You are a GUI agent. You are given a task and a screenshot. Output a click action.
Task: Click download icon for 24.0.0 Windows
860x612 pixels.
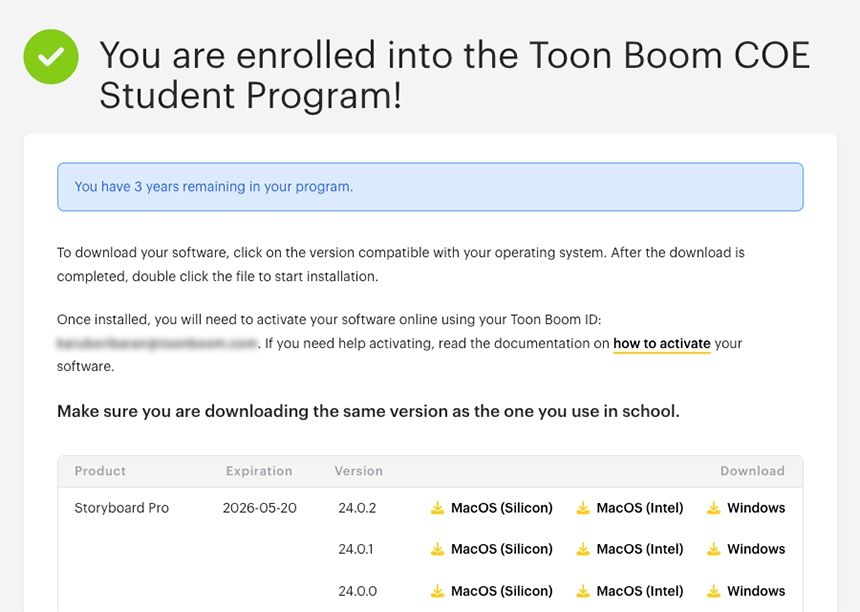(x=713, y=591)
